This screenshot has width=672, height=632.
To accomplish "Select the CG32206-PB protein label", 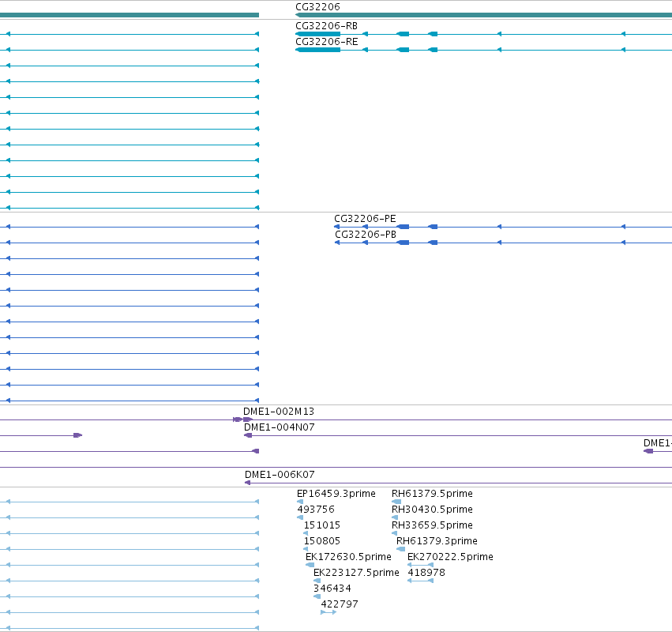I will 365,235.
